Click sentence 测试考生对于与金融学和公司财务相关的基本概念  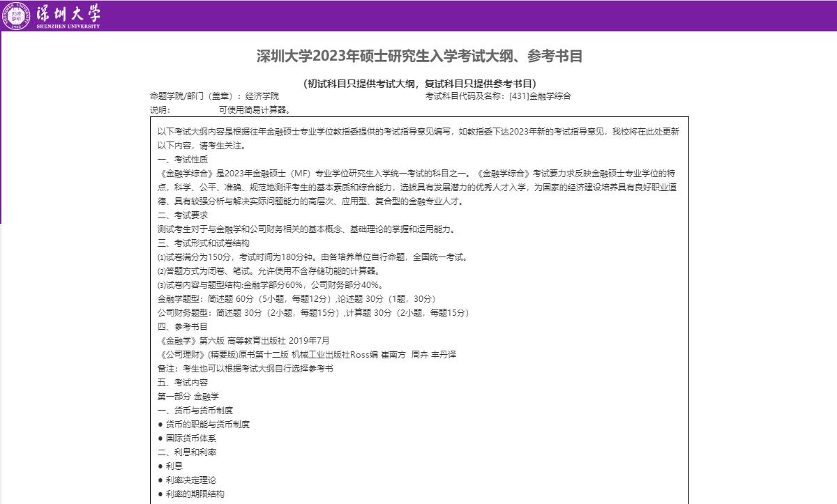[x=307, y=229]
